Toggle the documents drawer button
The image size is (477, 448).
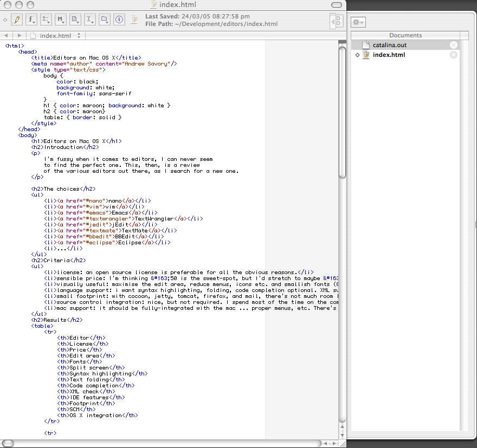(x=337, y=21)
